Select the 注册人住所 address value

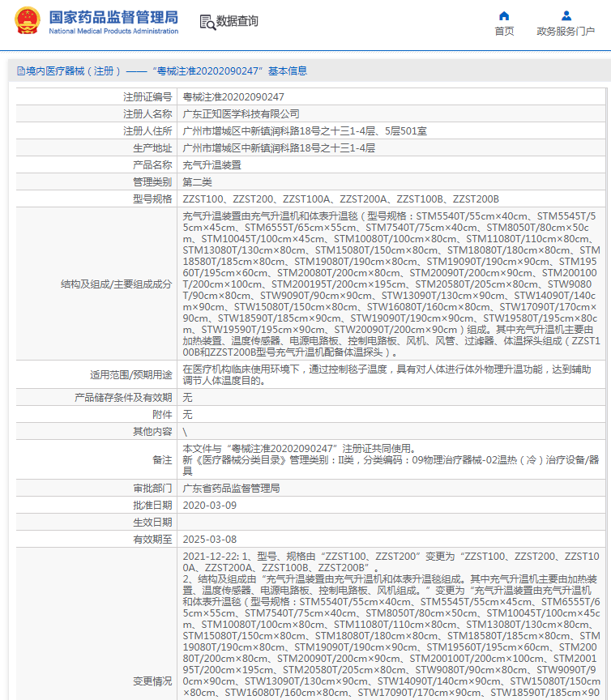click(305, 130)
